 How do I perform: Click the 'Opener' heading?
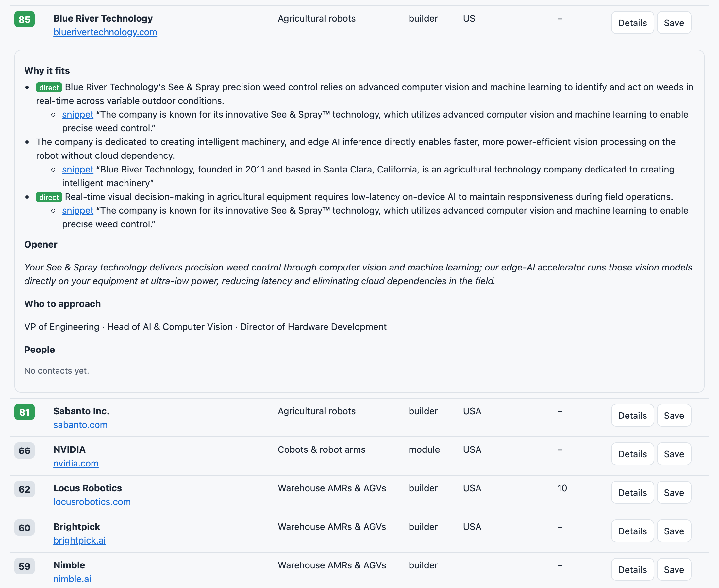(41, 244)
